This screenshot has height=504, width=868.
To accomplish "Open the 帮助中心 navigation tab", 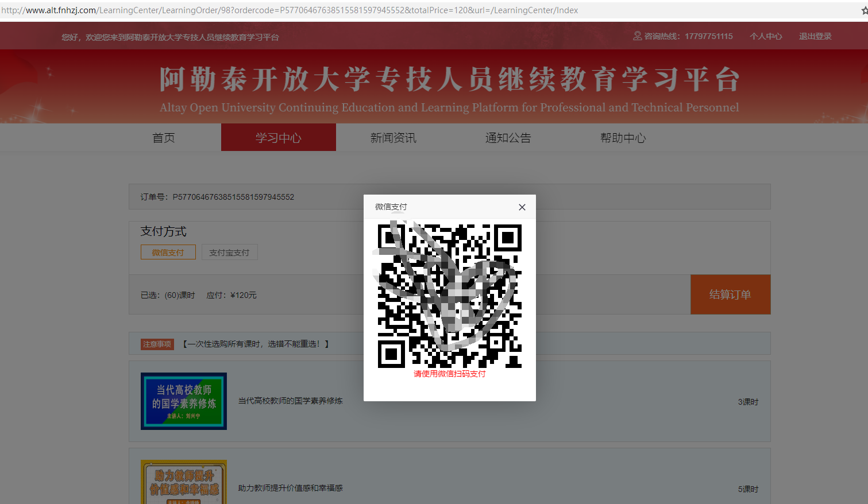I will [623, 138].
